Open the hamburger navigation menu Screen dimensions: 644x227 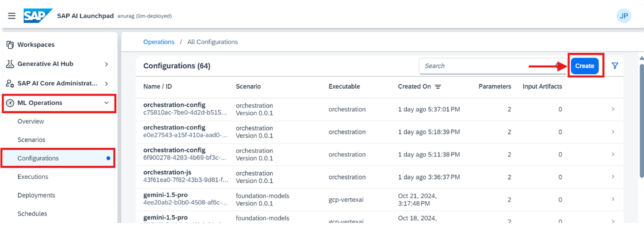pos(12,16)
